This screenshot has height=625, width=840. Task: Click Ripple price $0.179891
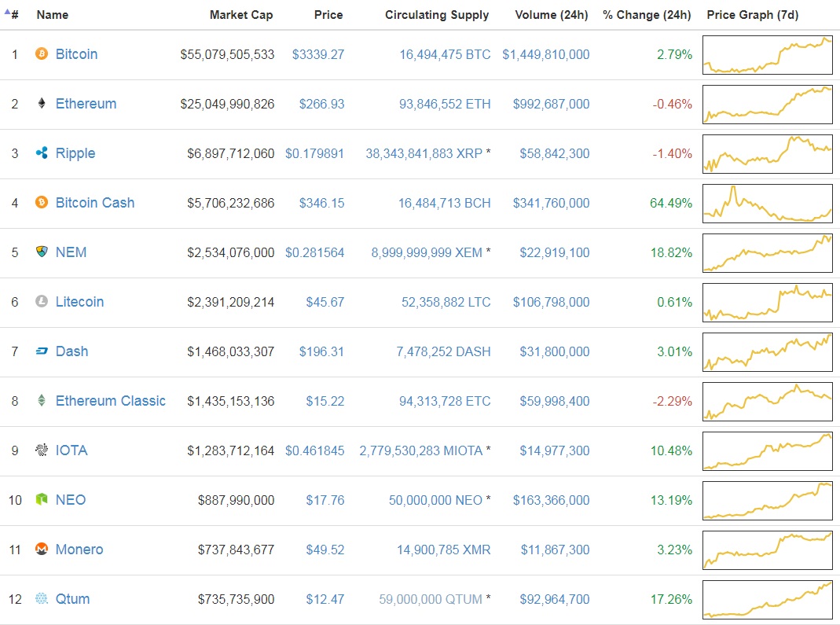tap(314, 154)
